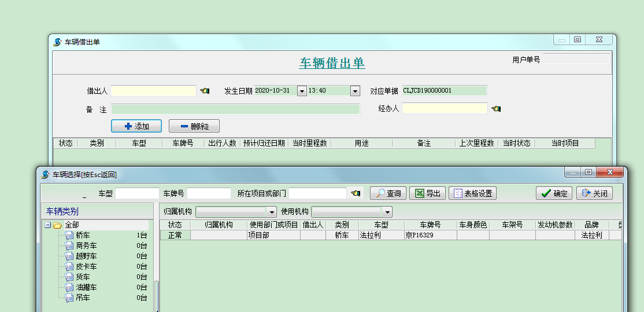This screenshot has height=312, width=644.
Task: Select 商务车 category in vehicle tree
Action: click(86, 245)
